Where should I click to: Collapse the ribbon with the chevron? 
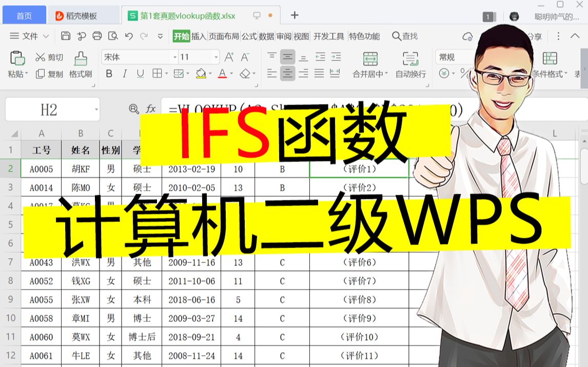click(575, 36)
